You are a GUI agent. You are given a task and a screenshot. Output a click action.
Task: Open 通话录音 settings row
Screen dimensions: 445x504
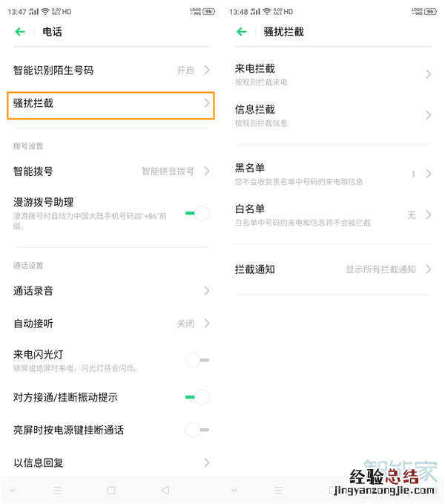(111, 291)
